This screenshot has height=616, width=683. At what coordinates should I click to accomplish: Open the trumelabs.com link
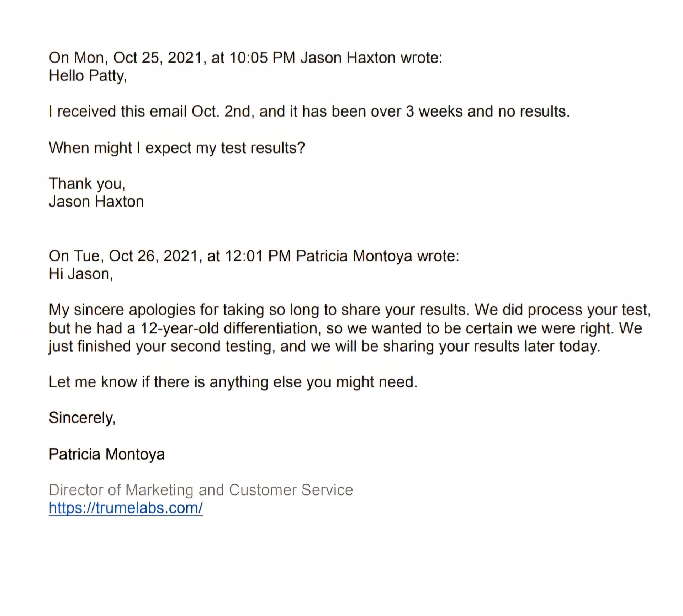point(126,508)
